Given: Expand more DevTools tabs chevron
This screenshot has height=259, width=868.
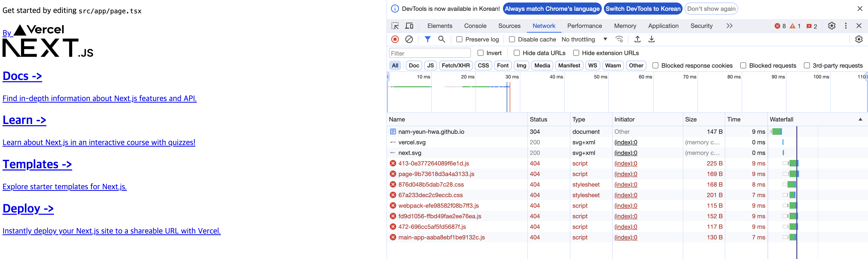Looking at the screenshot, I should tap(729, 26).
